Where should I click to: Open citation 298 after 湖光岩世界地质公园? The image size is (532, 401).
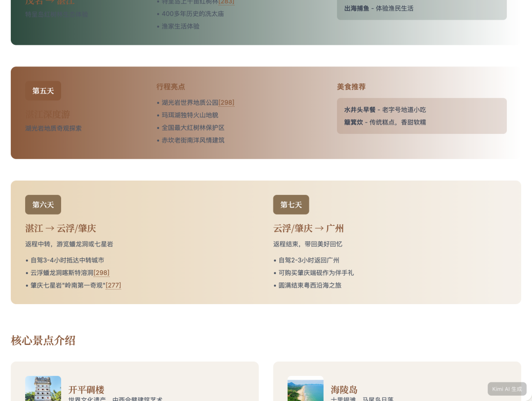click(x=227, y=102)
